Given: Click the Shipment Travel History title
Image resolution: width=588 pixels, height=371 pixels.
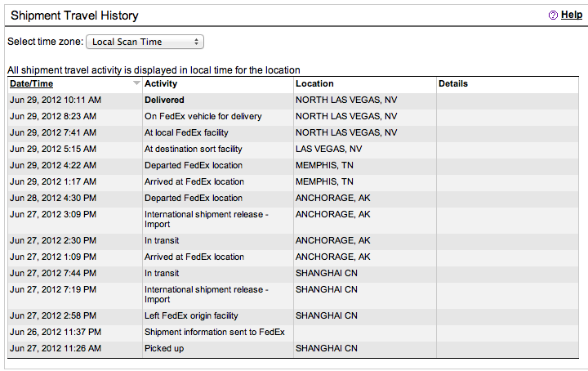Looking at the screenshot, I should point(73,16).
